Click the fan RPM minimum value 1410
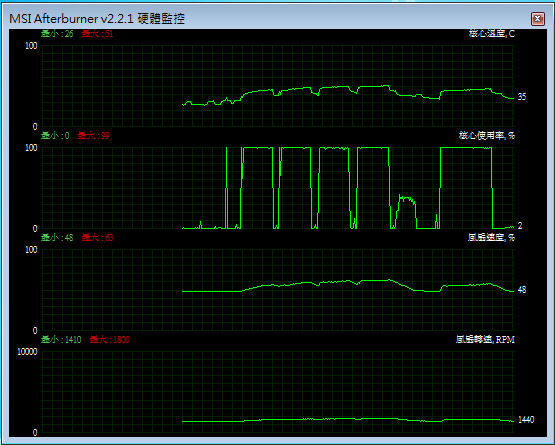The height and width of the screenshot is (445, 555). coord(73,340)
